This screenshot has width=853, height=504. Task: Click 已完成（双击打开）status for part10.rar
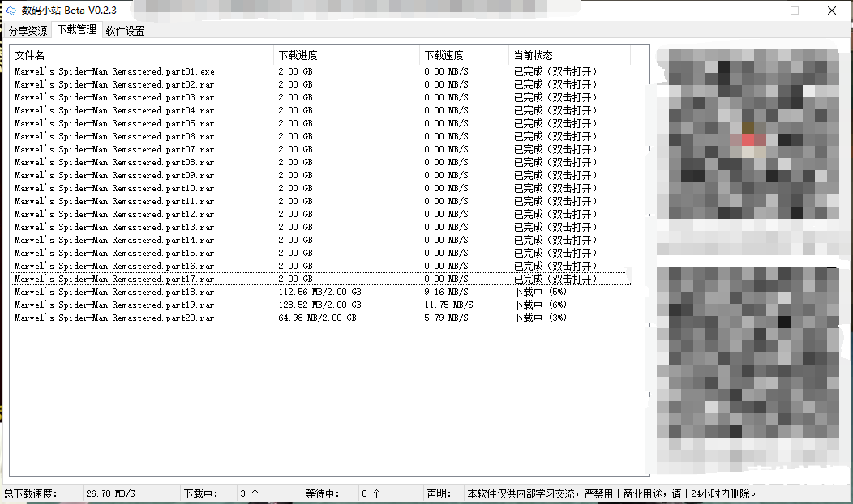pyautogui.click(x=555, y=188)
